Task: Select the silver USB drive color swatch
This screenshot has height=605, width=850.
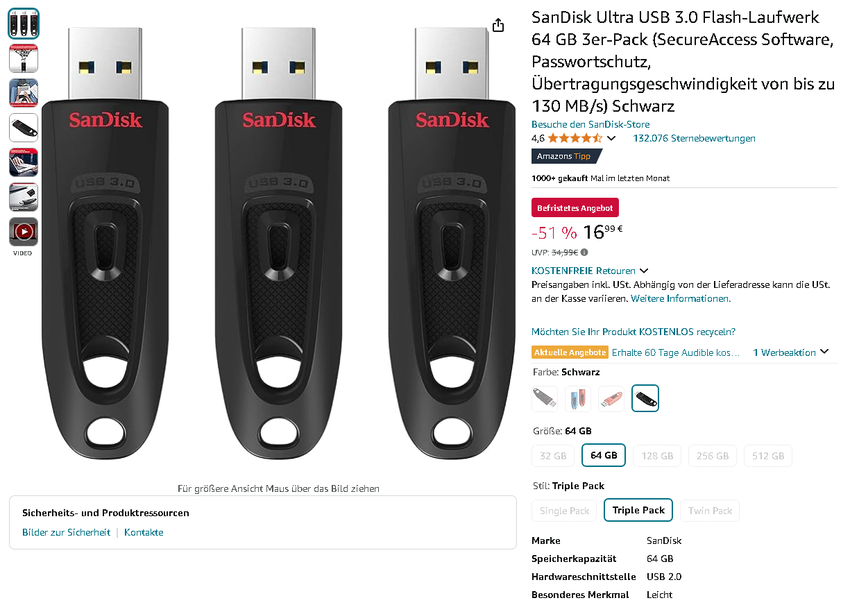Action: tap(544, 397)
